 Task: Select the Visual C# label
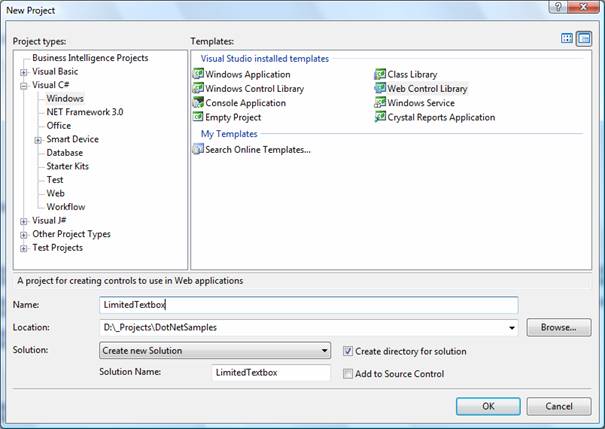51,85
